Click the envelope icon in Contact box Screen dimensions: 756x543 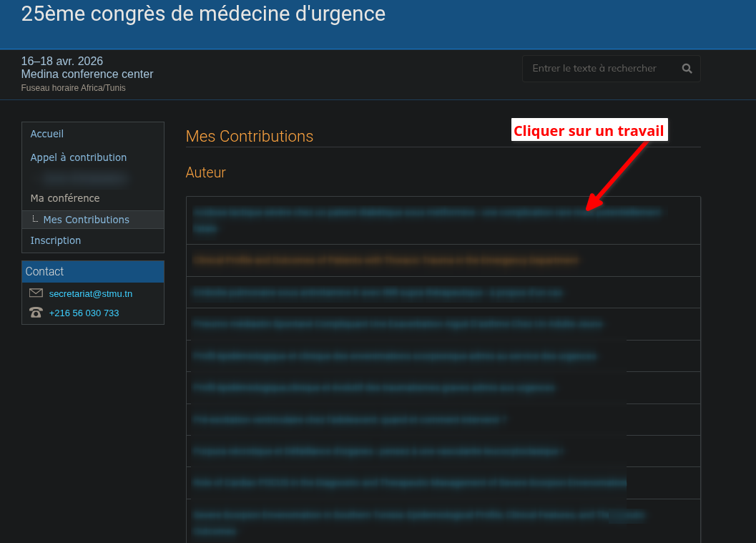coord(36,293)
